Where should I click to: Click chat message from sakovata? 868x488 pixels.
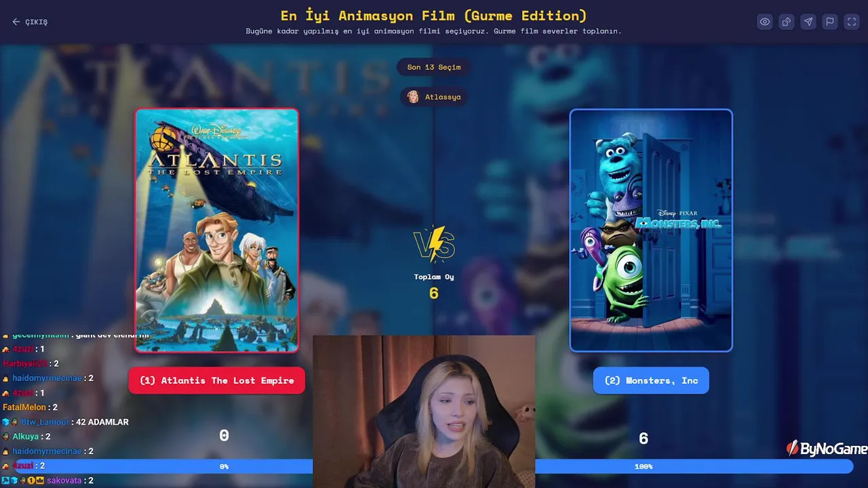point(47,481)
